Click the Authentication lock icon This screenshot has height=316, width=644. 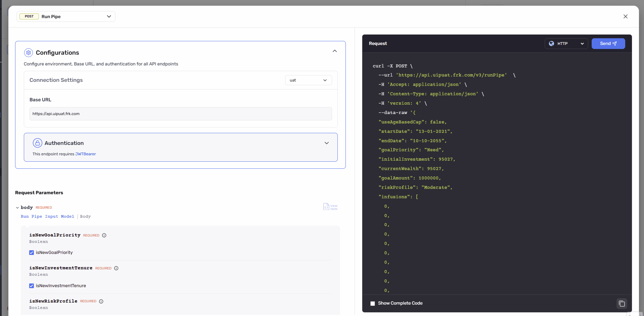[x=37, y=143]
